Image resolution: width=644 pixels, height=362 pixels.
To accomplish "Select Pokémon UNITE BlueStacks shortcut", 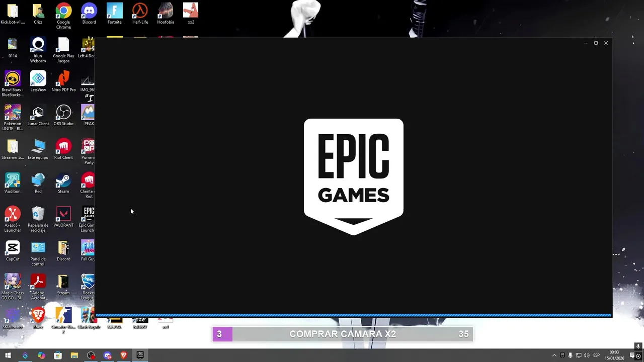I will pos(13,118).
